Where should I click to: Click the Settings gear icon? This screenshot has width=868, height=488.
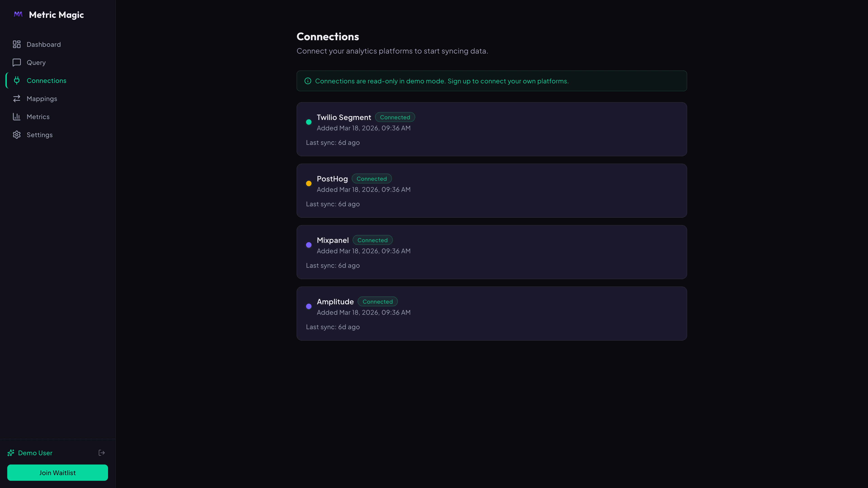pos(17,134)
